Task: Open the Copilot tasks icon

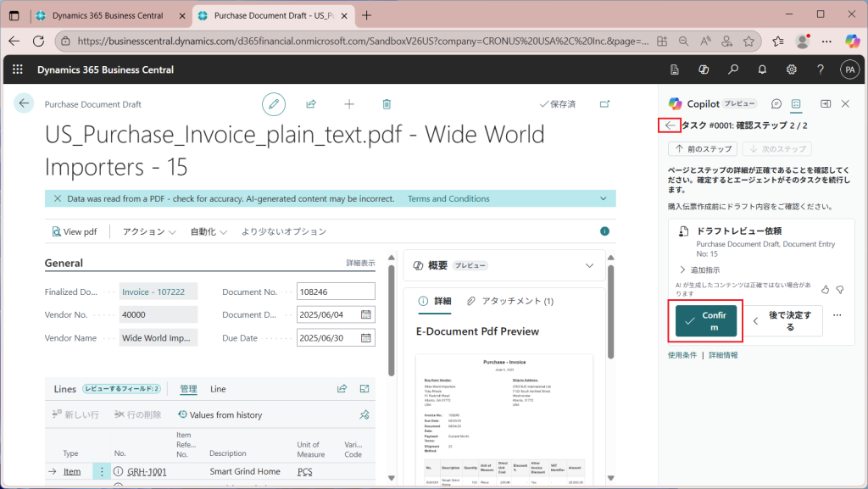Action: click(x=796, y=103)
